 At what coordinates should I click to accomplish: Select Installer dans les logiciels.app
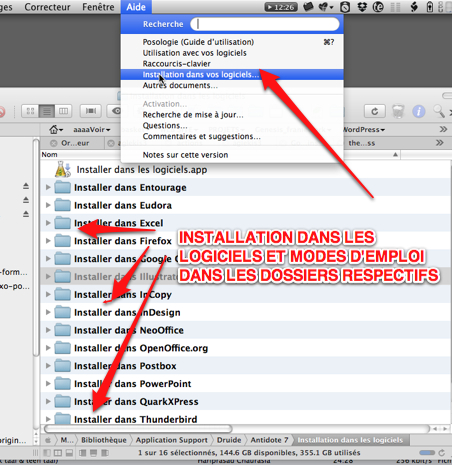click(142, 170)
